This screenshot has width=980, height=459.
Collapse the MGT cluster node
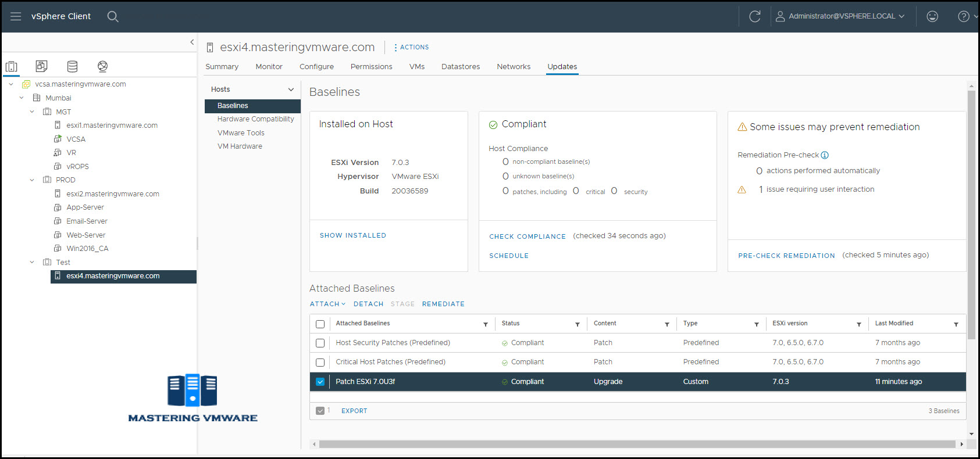point(32,112)
